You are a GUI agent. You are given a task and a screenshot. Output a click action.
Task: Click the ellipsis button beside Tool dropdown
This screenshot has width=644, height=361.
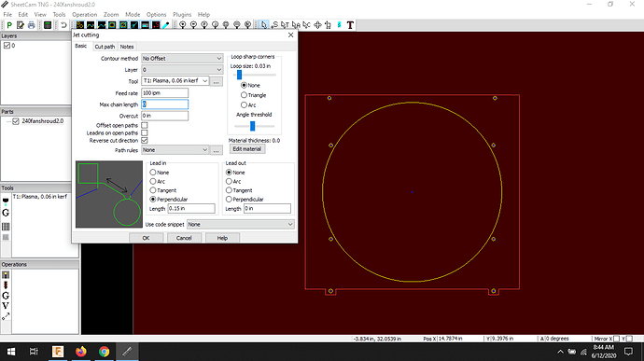(216, 81)
